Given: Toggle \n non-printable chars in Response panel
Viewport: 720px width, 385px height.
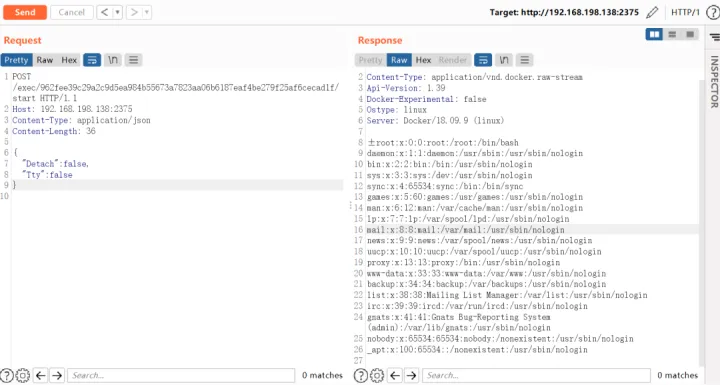Looking at the screenshot, I should tap(504, 60).
